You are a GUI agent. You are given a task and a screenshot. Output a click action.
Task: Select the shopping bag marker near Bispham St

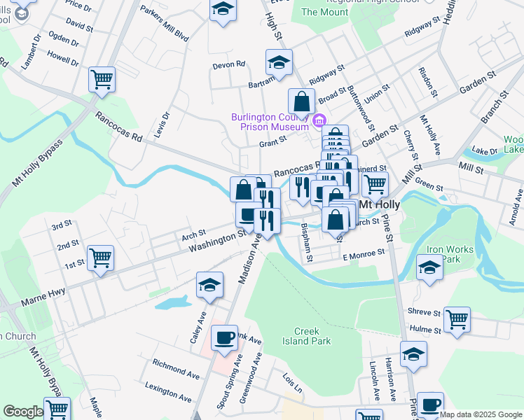click(335, 220)
